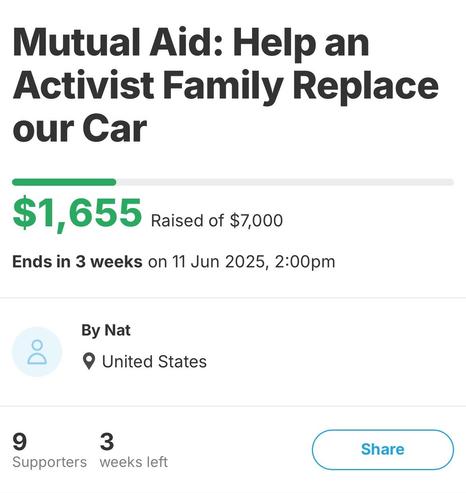
Task: Click the Ends in 3 weeks text
Action: coord(77,262)
